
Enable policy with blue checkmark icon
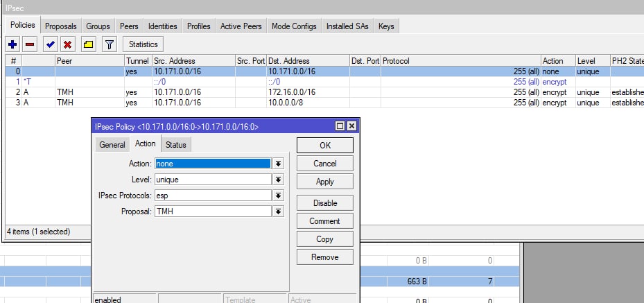(x=50, y=44)
